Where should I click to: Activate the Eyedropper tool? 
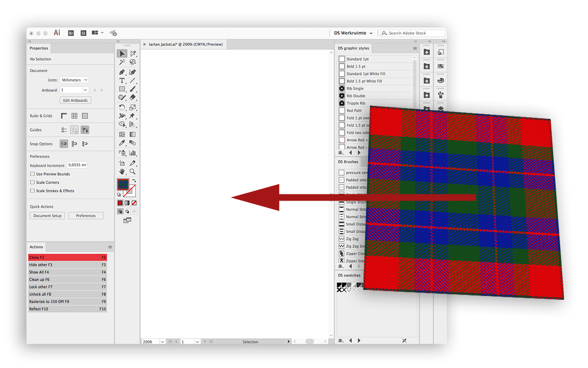[x=122, y=143]
